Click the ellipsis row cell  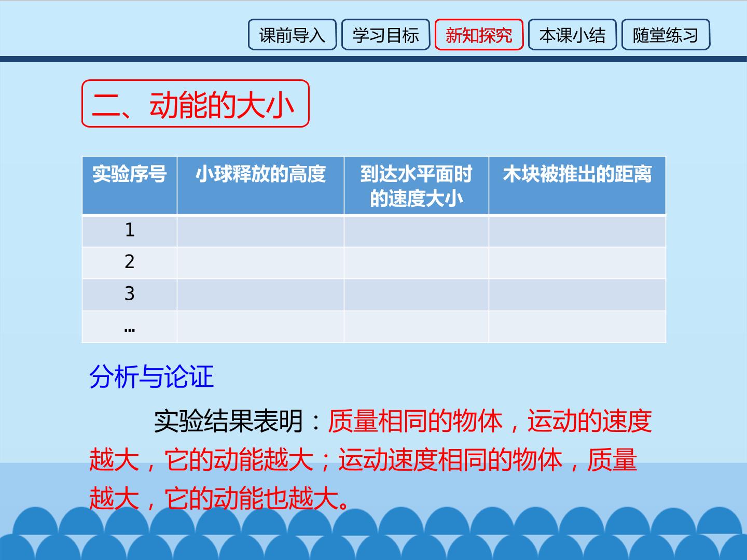pyautogui.click(x=130, y=327)
